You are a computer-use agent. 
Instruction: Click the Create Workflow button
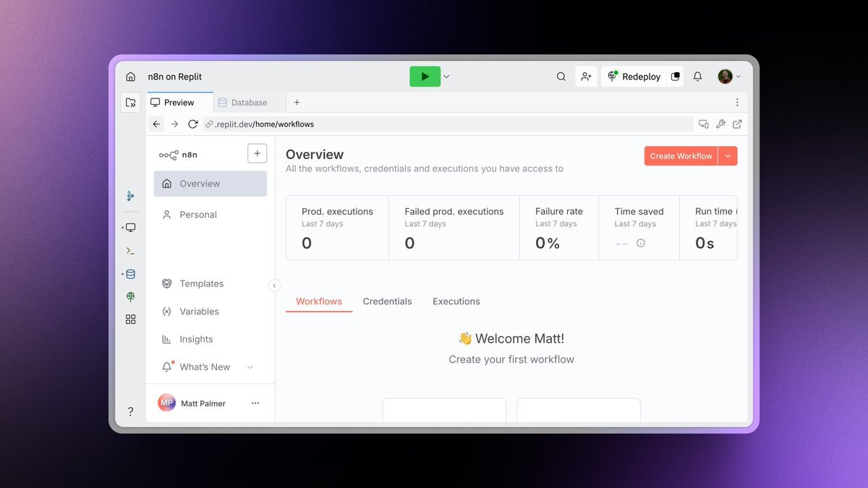681,156
